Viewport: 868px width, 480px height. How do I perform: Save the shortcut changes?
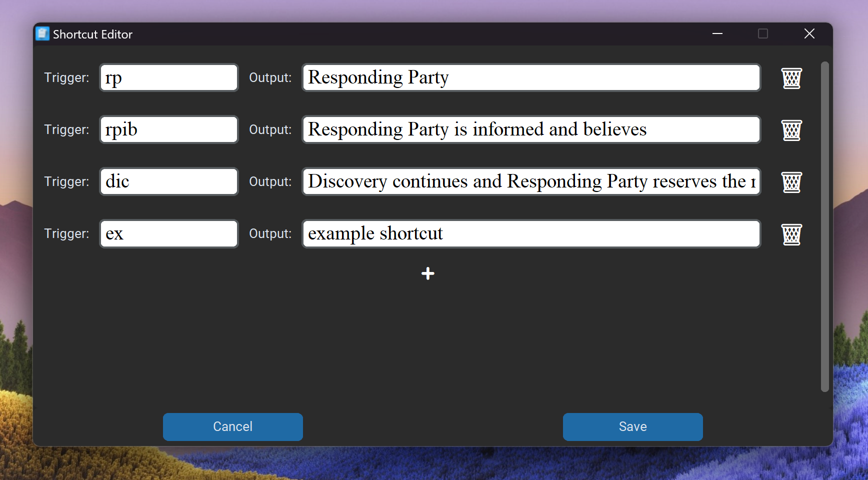point(632,426)
